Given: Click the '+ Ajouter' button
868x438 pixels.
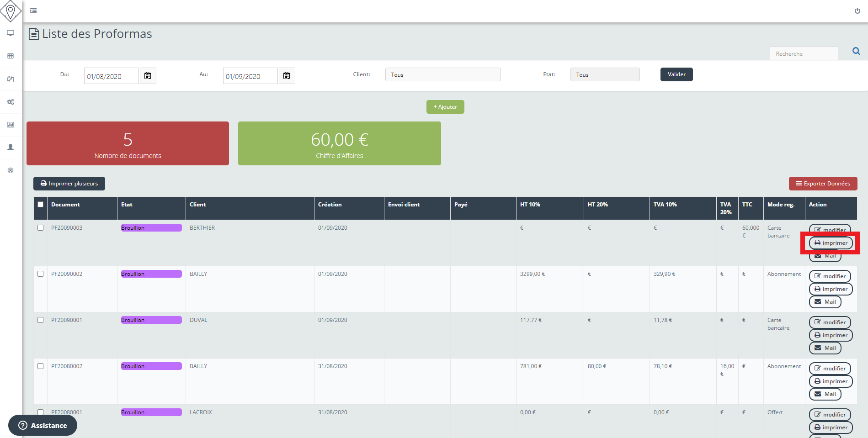Looking at the screenshot, I should (445, 106).
